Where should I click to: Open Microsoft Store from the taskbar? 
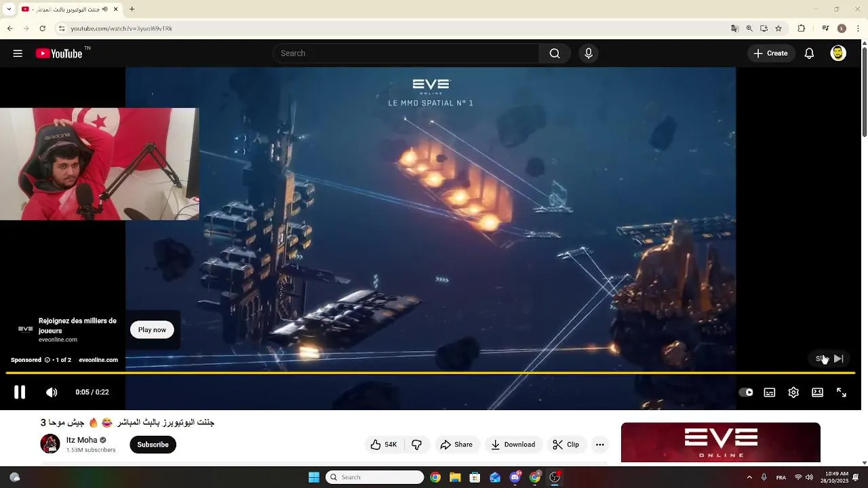tap(475, 477)
